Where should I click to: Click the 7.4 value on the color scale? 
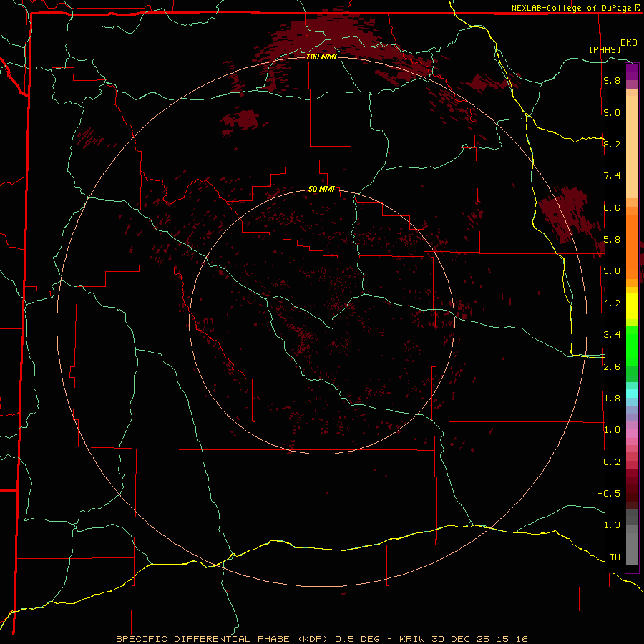(x=612, y=176)
